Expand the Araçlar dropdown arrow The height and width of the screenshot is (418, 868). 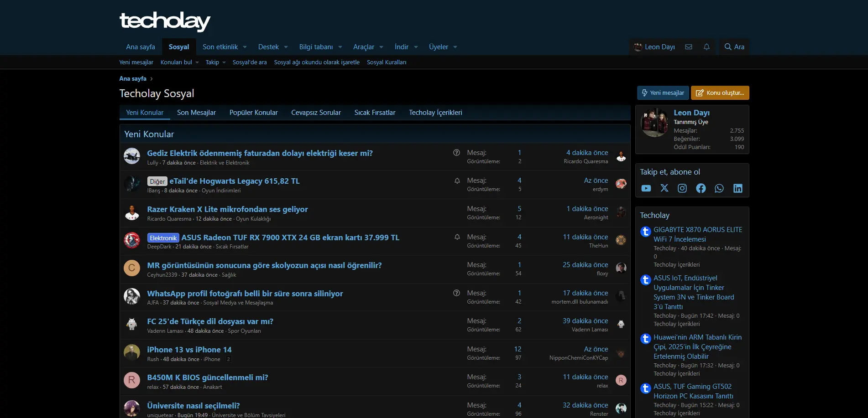pos(381,47)
